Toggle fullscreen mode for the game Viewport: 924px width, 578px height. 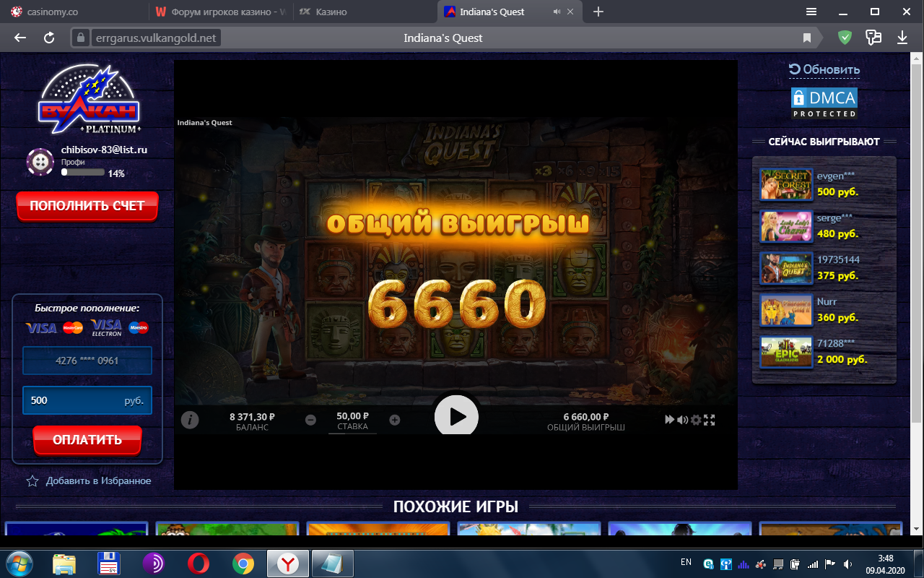coord(710,420)
